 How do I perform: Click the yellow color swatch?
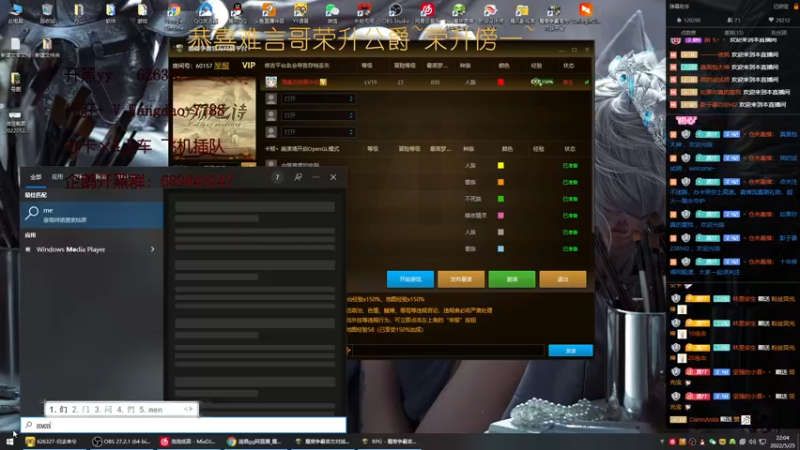pyautogui.click(x=501, y=165)
